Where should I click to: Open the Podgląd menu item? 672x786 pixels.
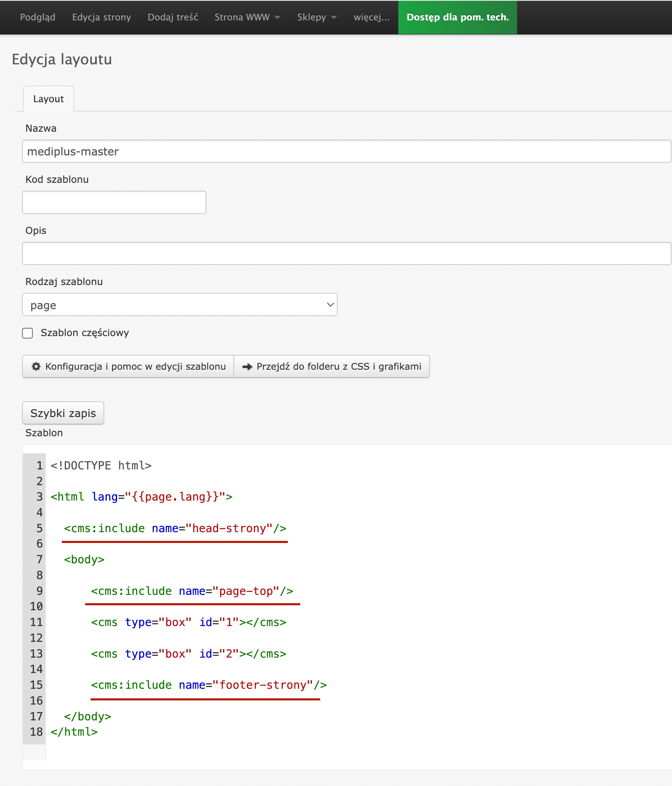point(37,17)
